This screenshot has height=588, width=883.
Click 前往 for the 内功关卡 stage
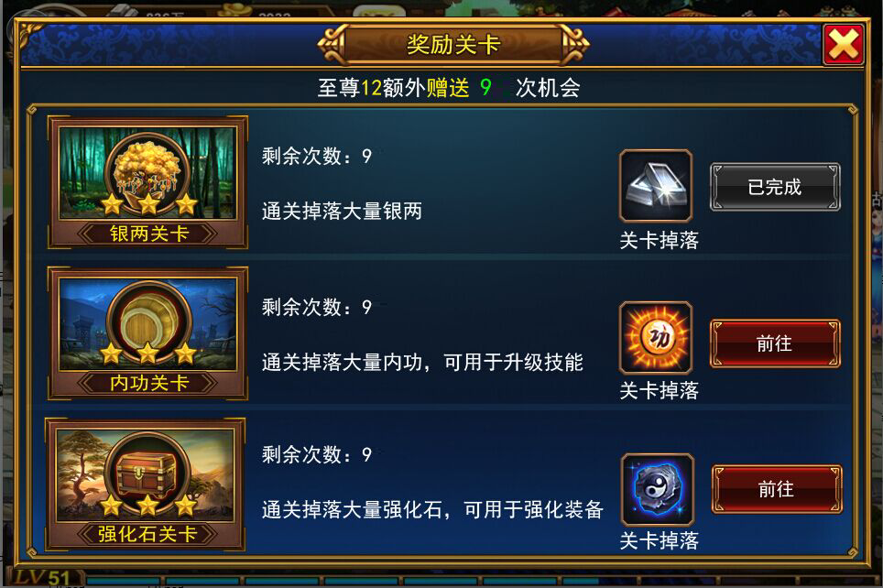[775, 343]
